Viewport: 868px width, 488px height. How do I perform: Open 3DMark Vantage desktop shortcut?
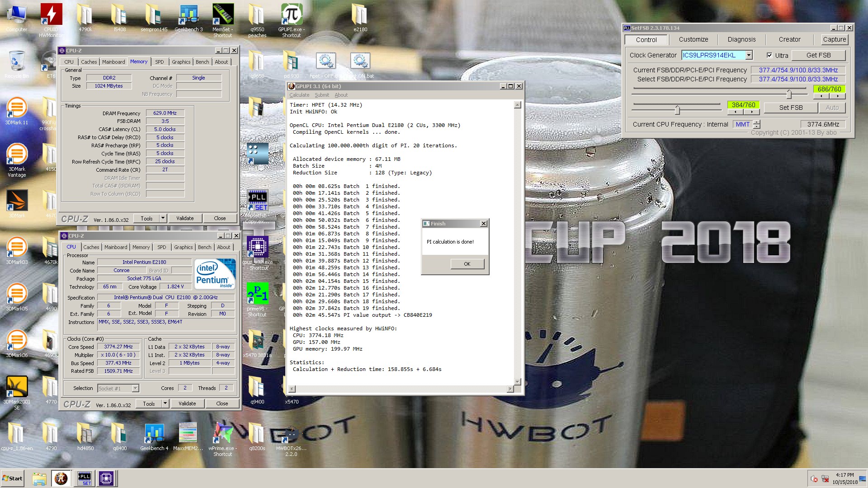pos(17,160)
